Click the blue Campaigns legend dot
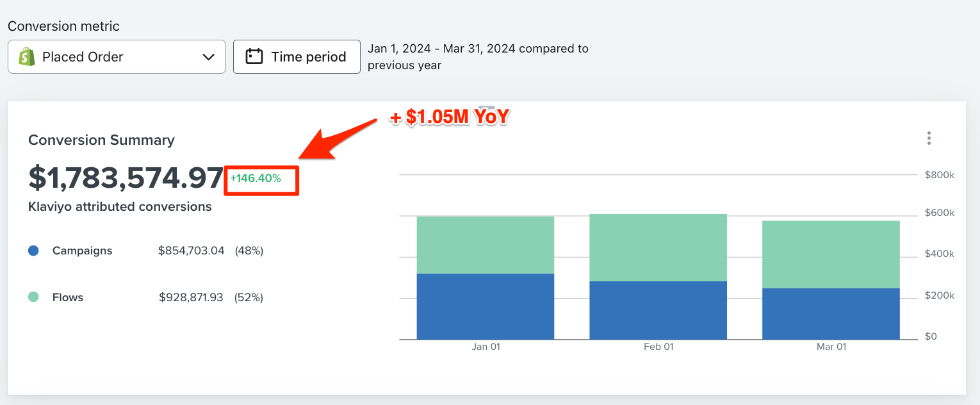 pyautogui.click(x=34, y=251)
